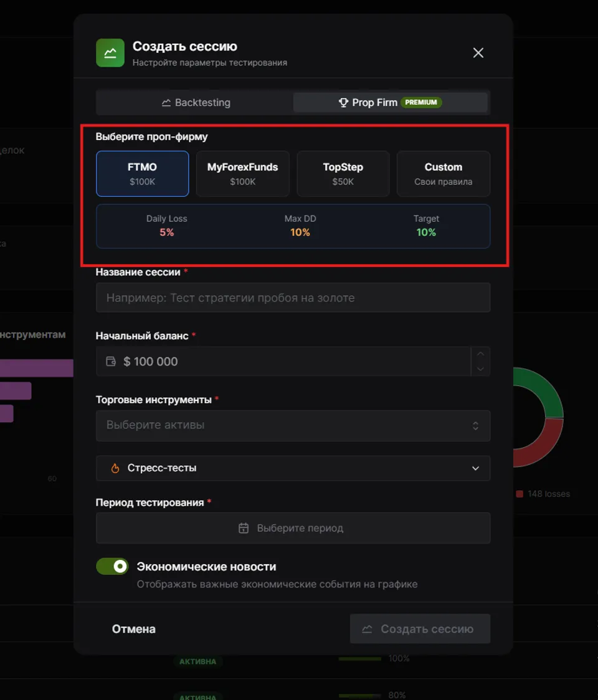The image size is (598, 700).
Task: Click the Экономические новости description text
Action: (277, 584)
